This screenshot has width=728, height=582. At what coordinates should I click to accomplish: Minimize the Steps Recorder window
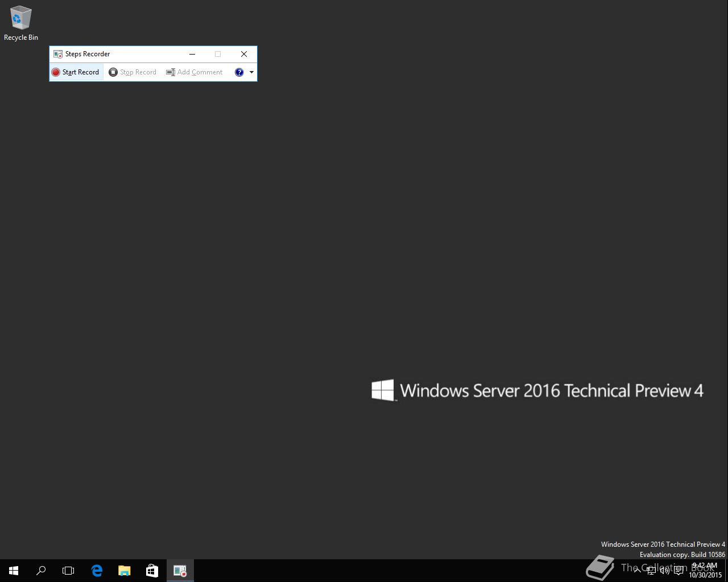point(192,54)
